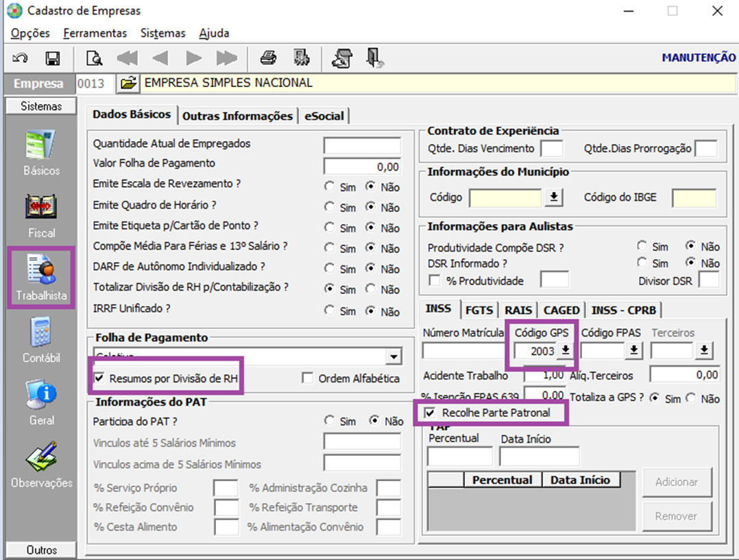739x560 pixels.
Task: Open the Sistemas menu
Action: (163, 33)
